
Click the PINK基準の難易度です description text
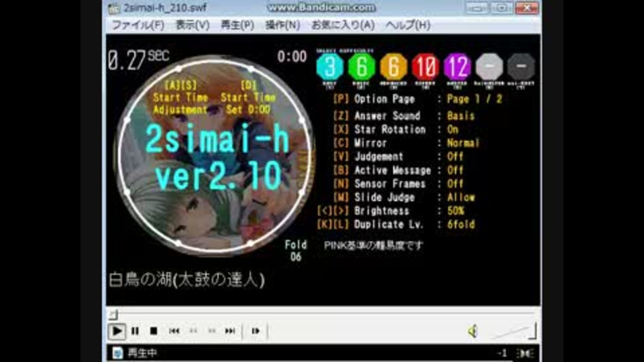click(374, 245)
